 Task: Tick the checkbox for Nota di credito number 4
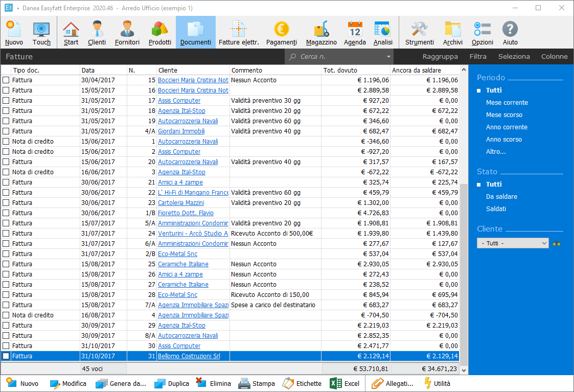click(6, 315)
